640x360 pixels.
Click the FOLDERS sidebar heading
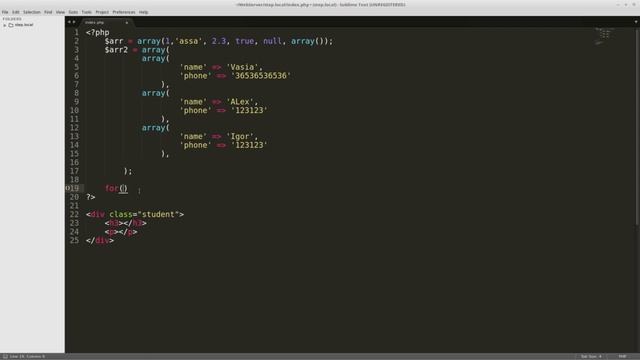[12, 19]
